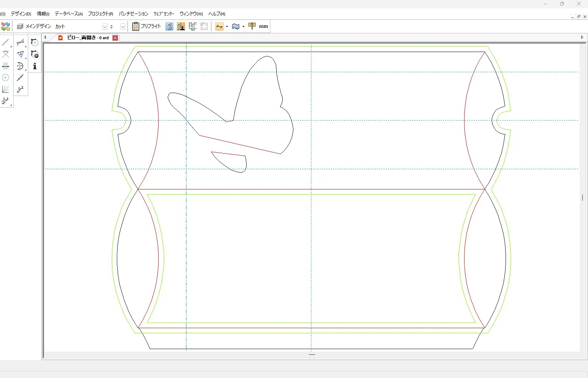Choose the numbered 1-2-3 path sequence tool

click(x=20, y=89)
